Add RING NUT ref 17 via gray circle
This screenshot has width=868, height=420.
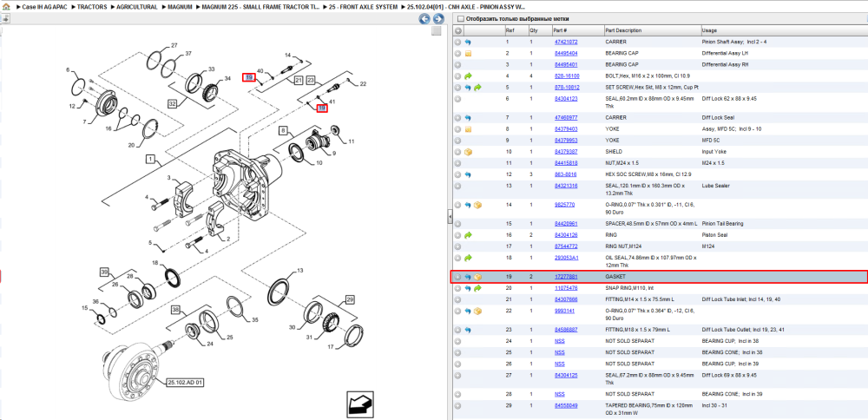(x=457, y=246)
